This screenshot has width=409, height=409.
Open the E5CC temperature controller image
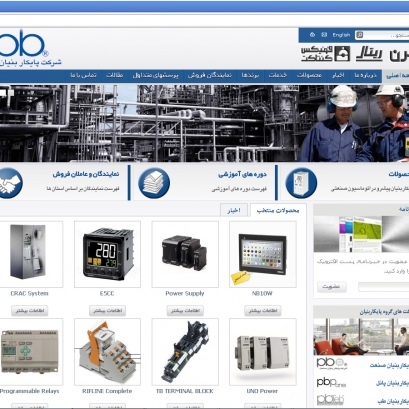click(107, 254)
